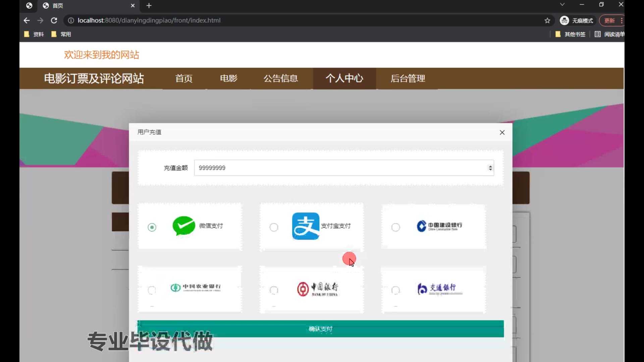Open the 个人中心 navigation tab
This screenshot has height=362, width=644.
coord(344,78)
